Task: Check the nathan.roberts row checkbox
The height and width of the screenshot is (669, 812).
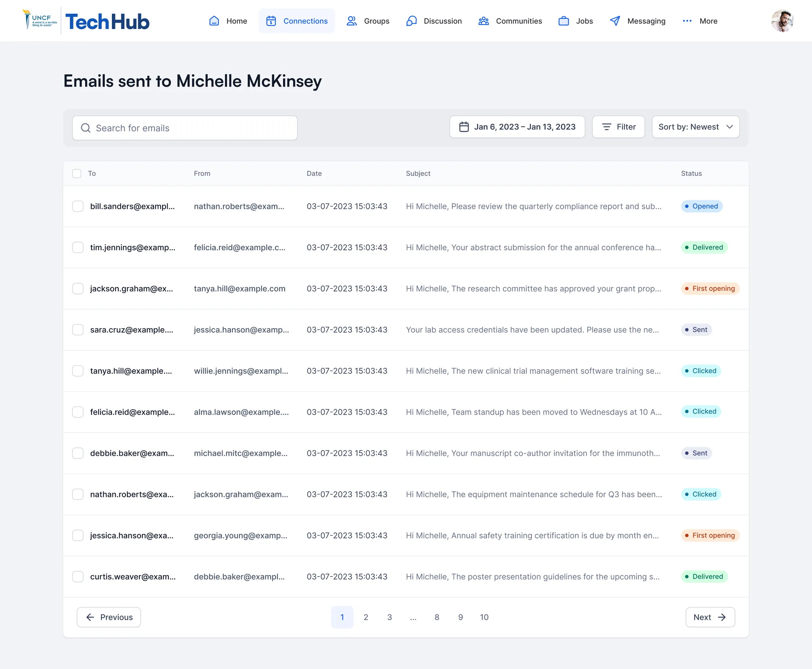Action: (78, 494)
